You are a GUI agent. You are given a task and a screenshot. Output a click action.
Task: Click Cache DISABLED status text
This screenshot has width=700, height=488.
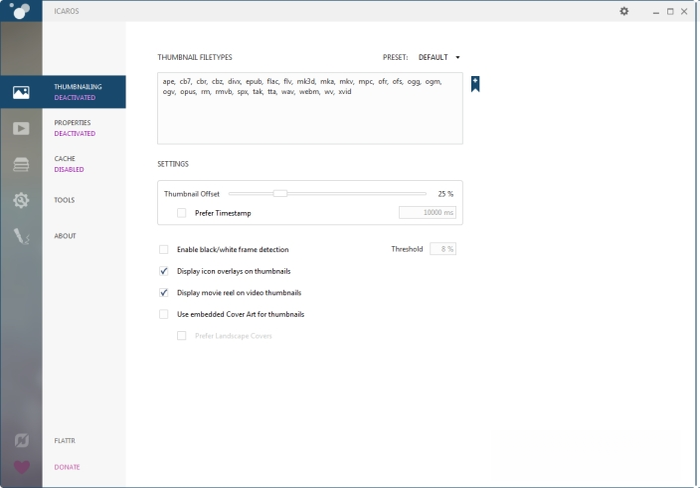point(69,170)
